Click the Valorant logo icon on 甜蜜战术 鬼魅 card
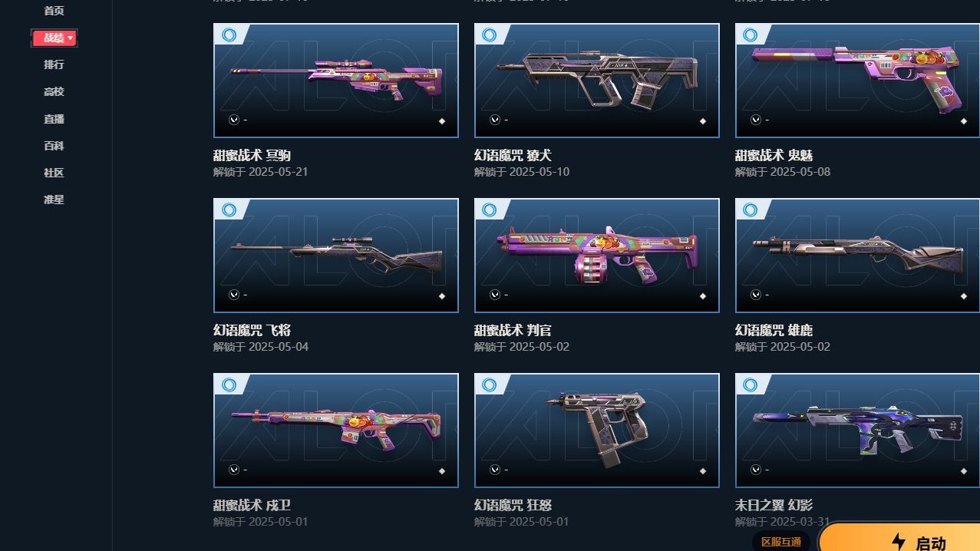The width and height of the screenshot is (980, 551). [756, 120]
